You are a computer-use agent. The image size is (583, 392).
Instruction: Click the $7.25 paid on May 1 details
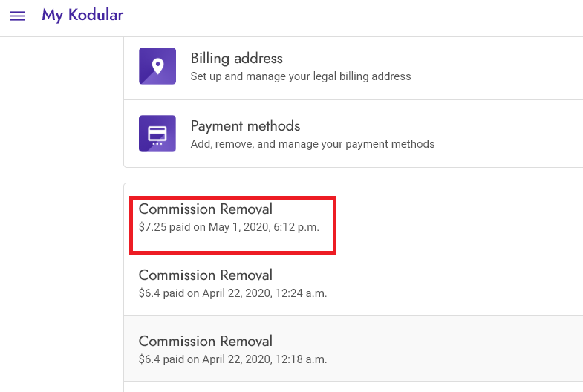229,227
